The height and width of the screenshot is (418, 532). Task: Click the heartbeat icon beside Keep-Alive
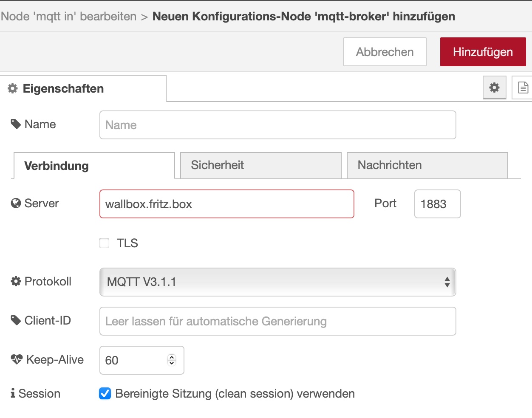click(x=17, y=359)
